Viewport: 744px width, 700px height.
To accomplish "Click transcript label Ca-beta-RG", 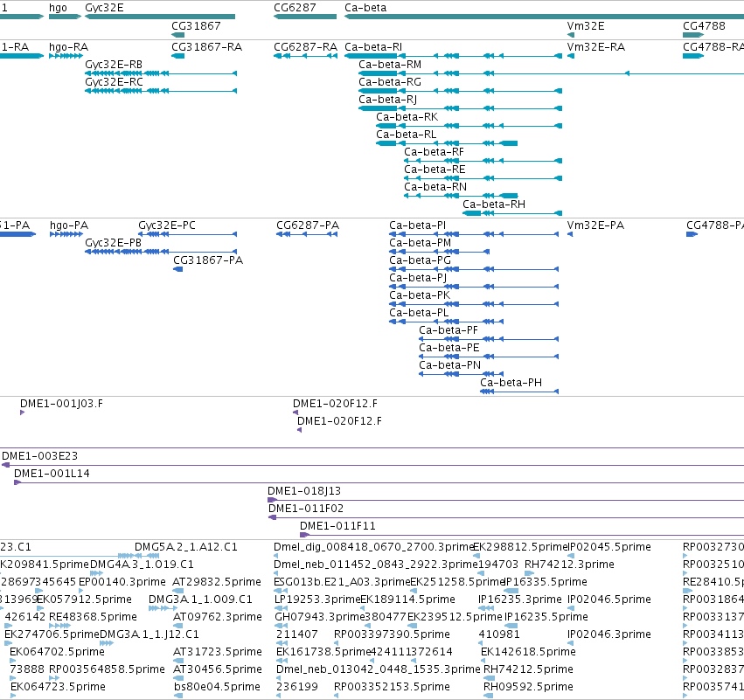I will [390, 82].
